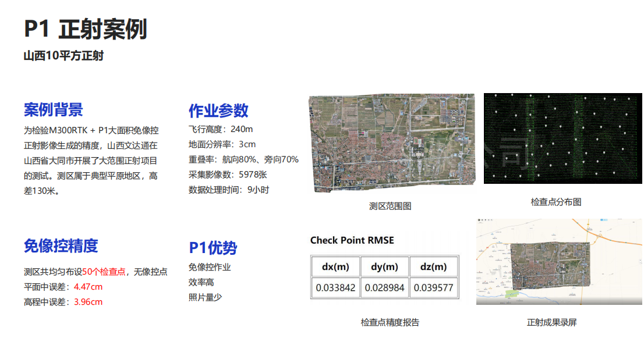Viewport: 644px width, 338px height.
Task: Click the dy(m) table header cell
Action: (384, 267)
